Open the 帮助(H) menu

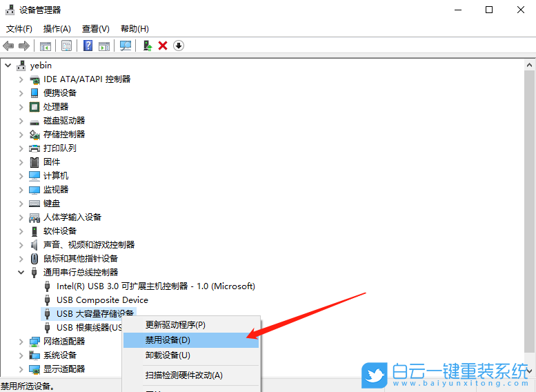[x=135, y=29]
